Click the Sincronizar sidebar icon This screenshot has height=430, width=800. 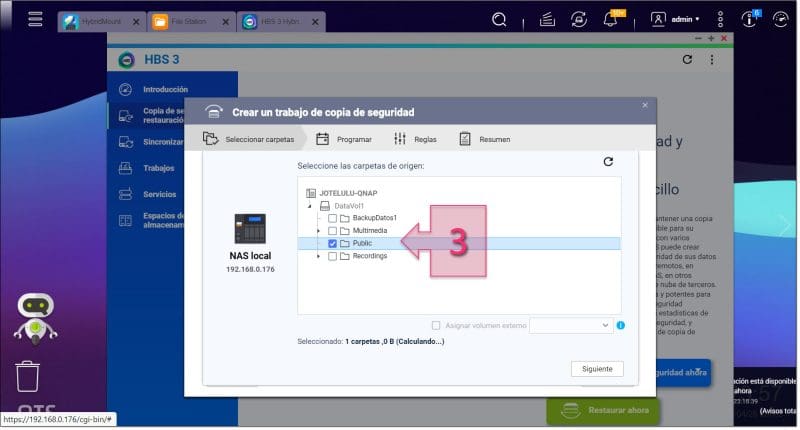[x=125, y=142]
